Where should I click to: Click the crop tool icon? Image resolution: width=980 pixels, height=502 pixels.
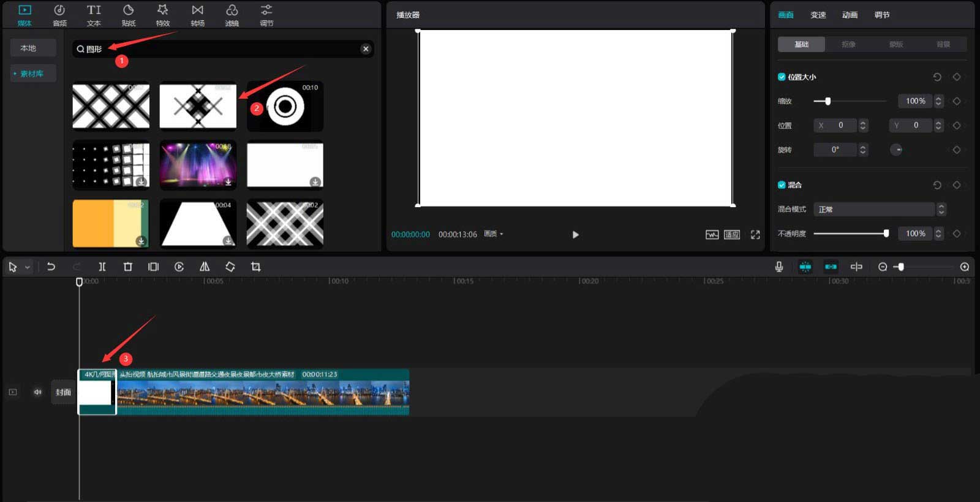[256, 267]
